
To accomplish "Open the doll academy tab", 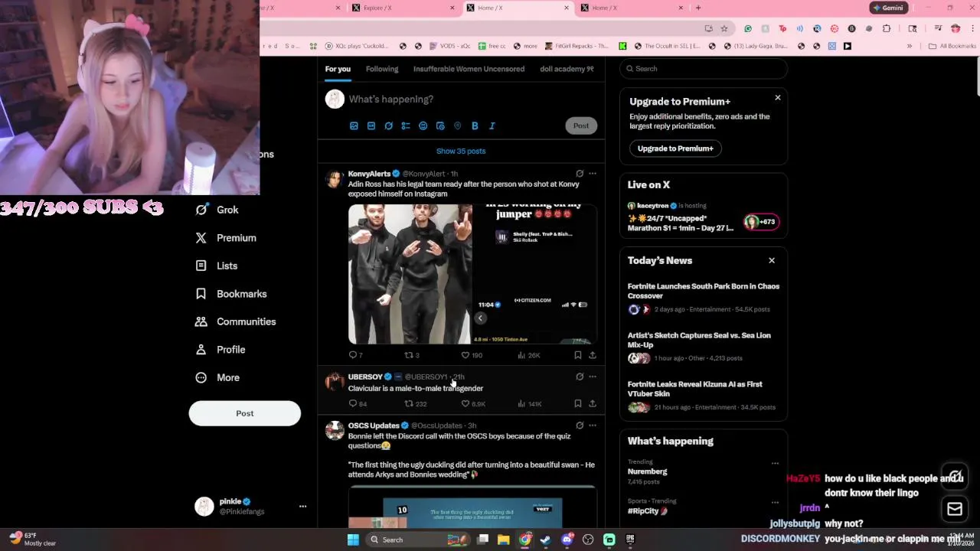I will click(567, 69).
